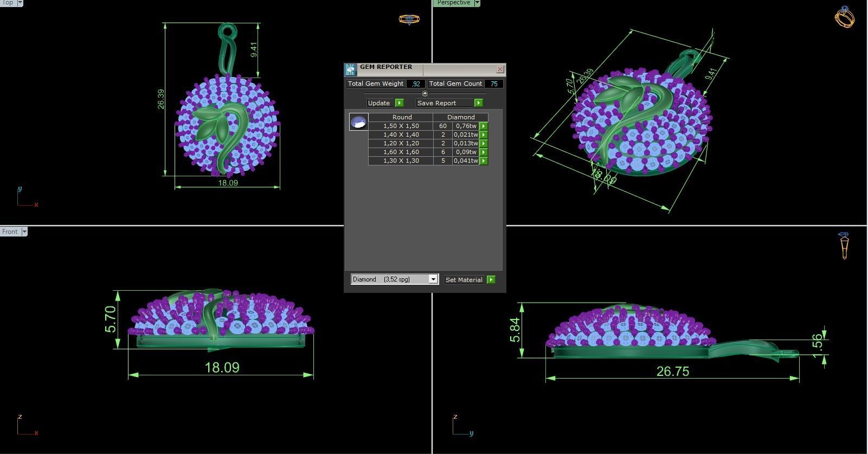This screenshot has width=868, height=454.
Task: Click the 5.84 dimension in side viewport
Action: click(x=515, y=330)
